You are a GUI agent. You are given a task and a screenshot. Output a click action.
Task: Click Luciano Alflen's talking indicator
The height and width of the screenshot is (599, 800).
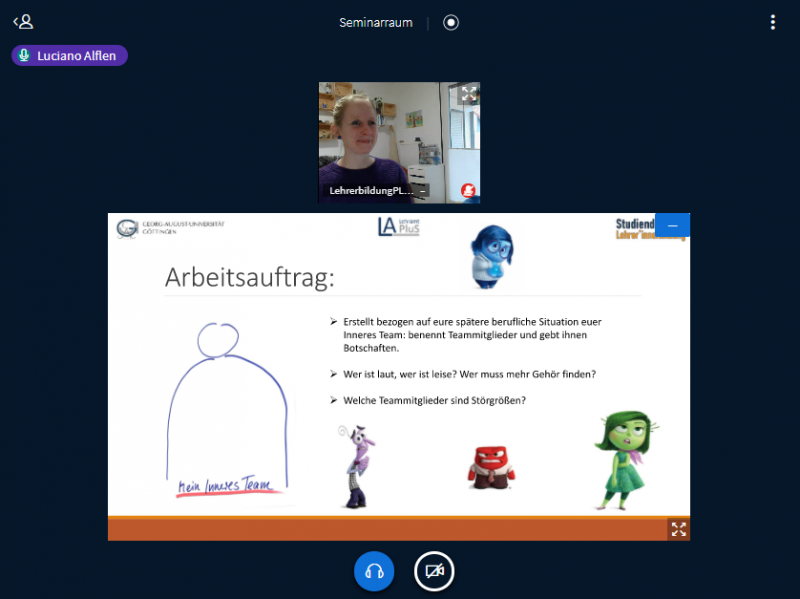(69, 56)
